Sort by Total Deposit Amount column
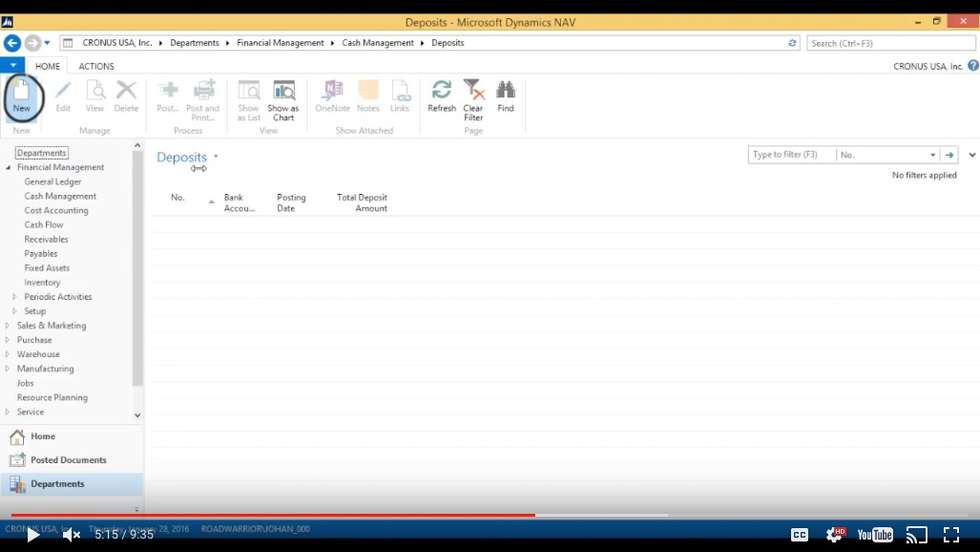 pos(362,202)
